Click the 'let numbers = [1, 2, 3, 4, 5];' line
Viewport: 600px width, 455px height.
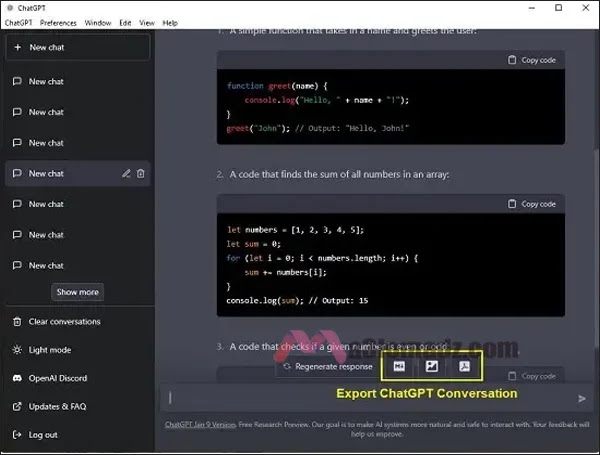[x=295, y=230]
